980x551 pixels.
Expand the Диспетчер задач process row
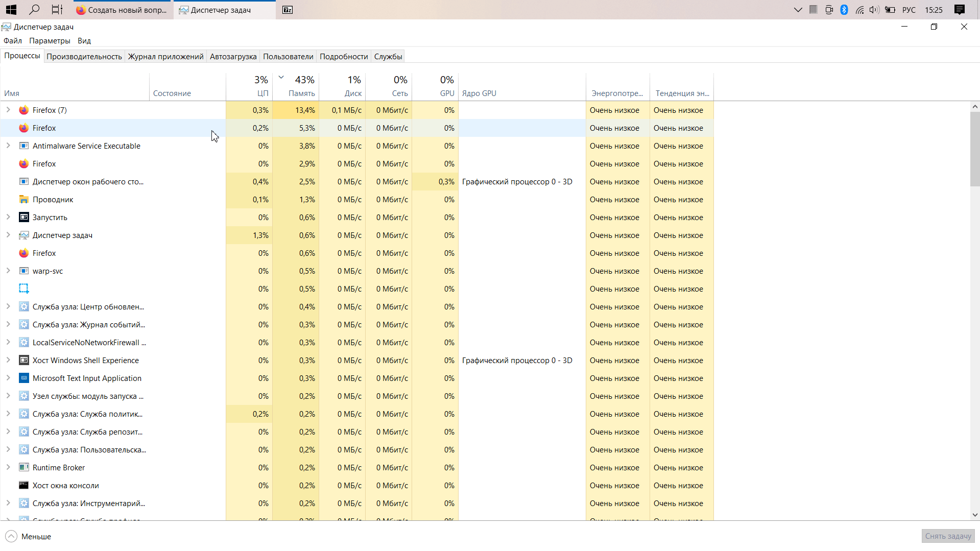coord(8,235)
